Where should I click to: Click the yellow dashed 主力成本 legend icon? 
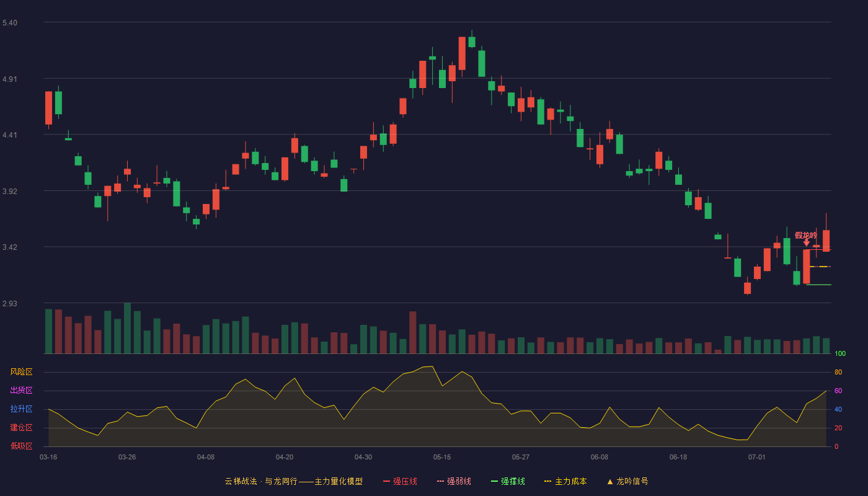click(x=547, y=481)
